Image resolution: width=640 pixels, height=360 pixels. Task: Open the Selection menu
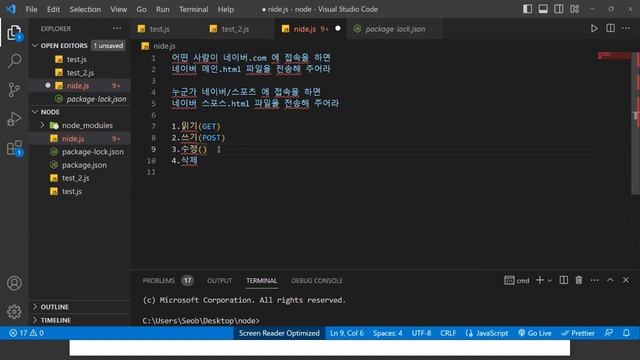click(x=85, y=9)
